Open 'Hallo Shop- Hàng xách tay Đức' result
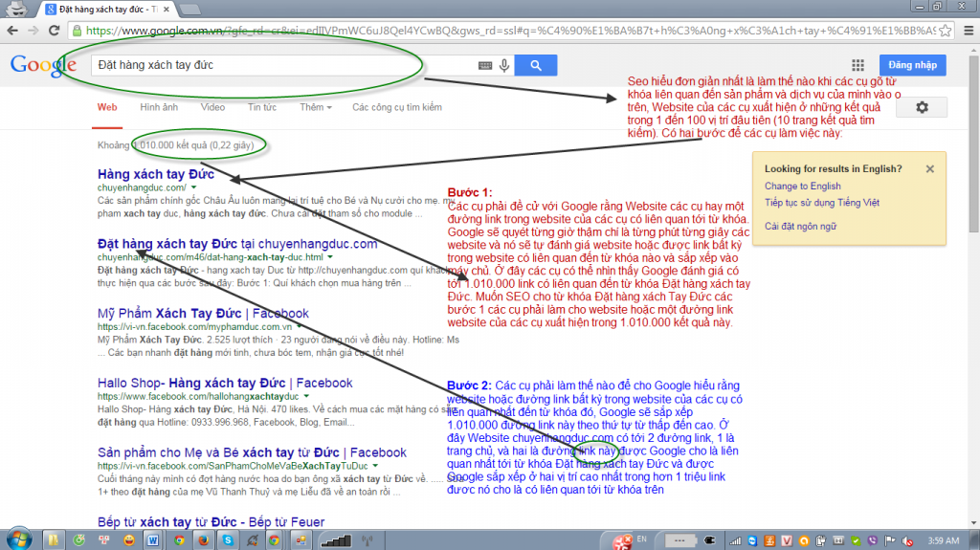 225,383
